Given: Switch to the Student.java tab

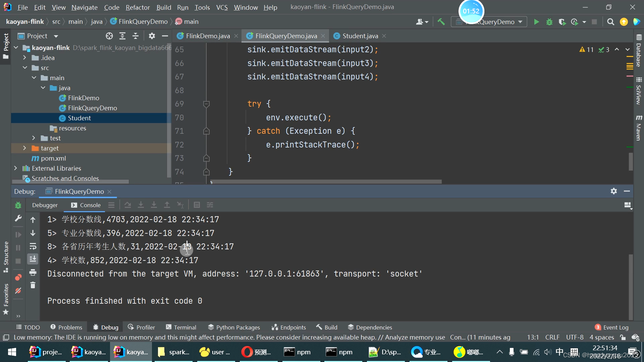Looking at the screenshot, I should click(360, 36).
